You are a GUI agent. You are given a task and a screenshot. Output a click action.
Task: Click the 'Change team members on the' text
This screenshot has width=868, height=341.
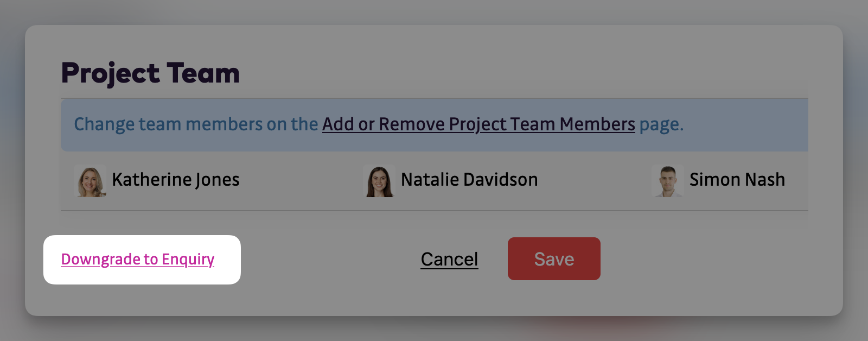(x=196, y=124)
